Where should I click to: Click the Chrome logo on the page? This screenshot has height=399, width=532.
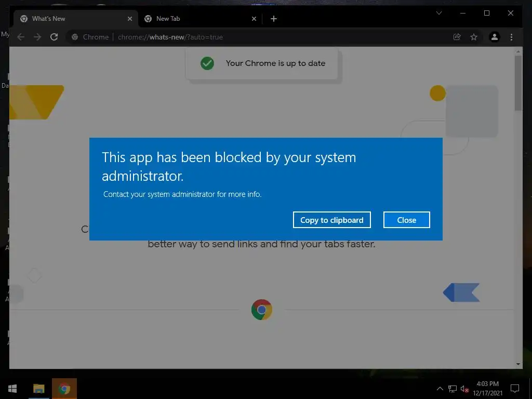[262, 310]
